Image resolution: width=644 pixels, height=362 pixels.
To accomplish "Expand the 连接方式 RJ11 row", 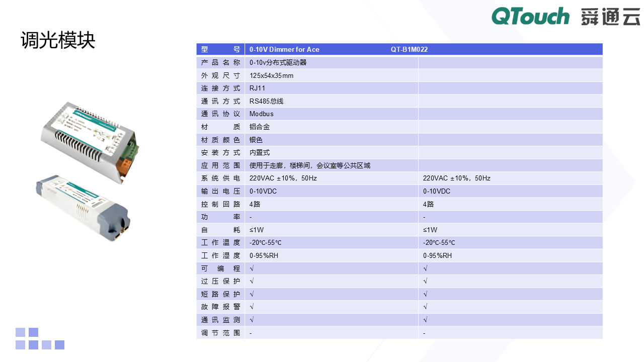I will [332, 88].
